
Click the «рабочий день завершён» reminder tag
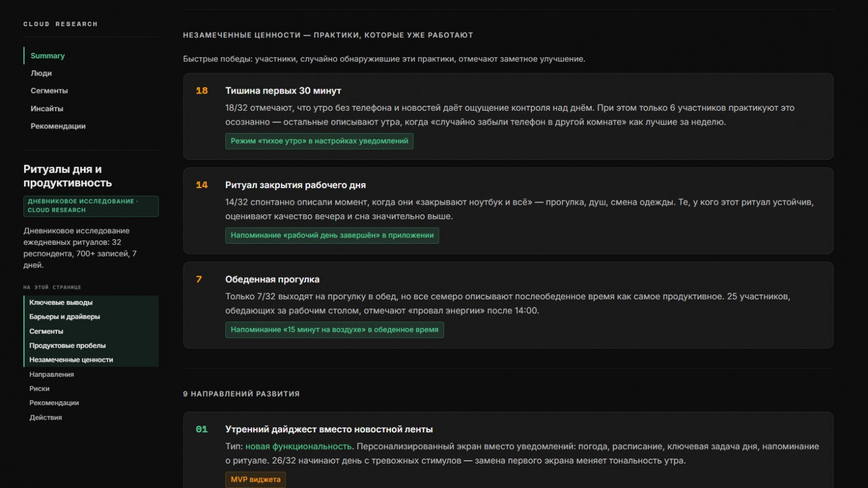(x=332, y=235)
